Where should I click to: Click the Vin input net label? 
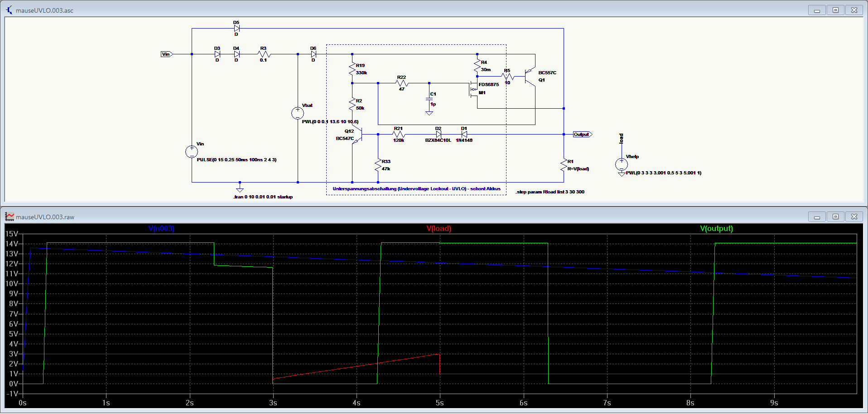coord(166,54)
